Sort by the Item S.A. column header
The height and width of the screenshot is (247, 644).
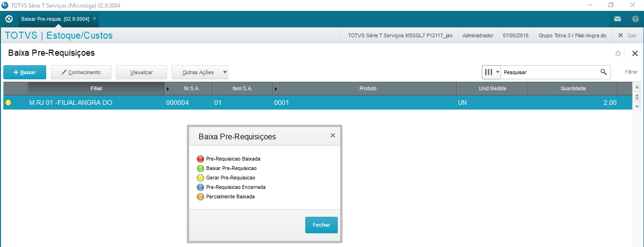pos(243,88)
